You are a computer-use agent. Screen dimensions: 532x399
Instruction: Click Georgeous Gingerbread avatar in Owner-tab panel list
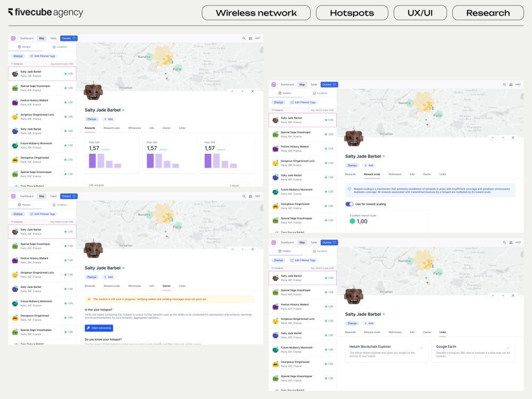(x=15, y=318)
